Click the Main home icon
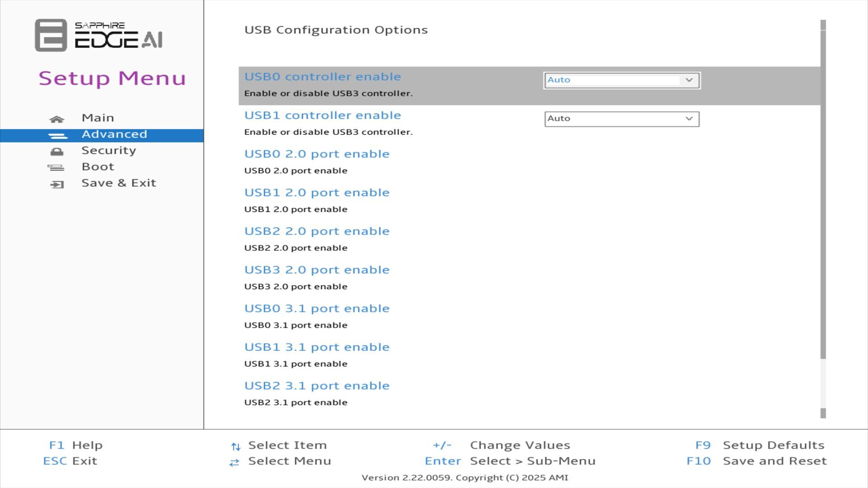The height and width of the screenshot is (488, 868). pos(57,119)
